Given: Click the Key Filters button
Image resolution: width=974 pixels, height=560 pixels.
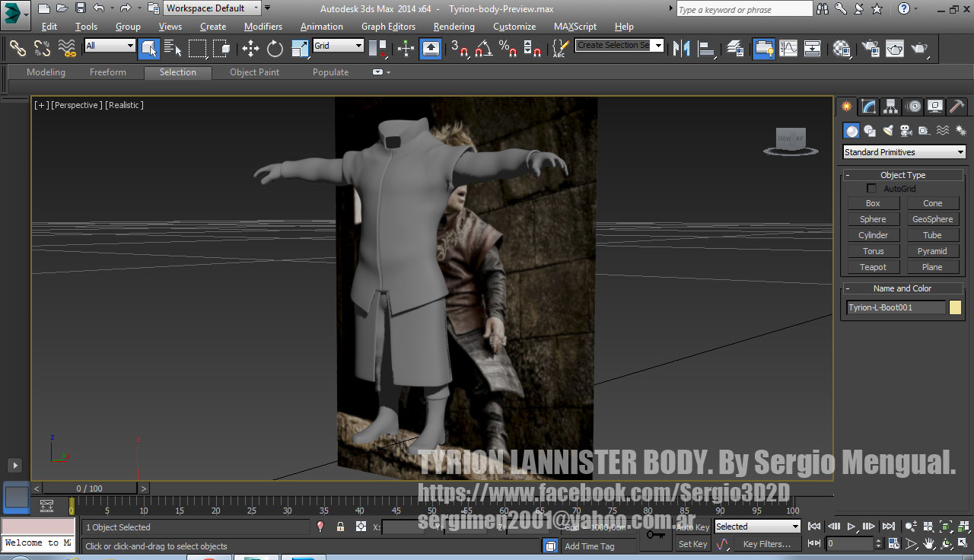Looking at the screenshot, I should click(x=766, y=544).
